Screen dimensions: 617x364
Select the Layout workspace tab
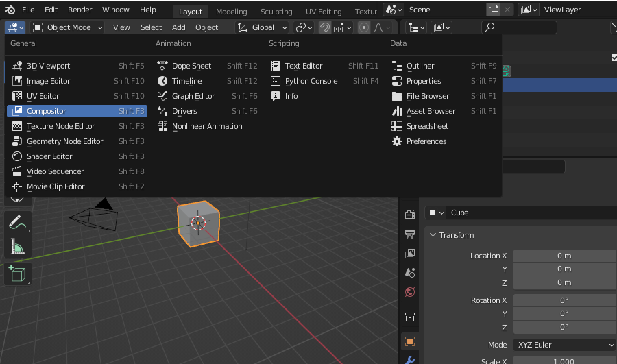[191, 12]
